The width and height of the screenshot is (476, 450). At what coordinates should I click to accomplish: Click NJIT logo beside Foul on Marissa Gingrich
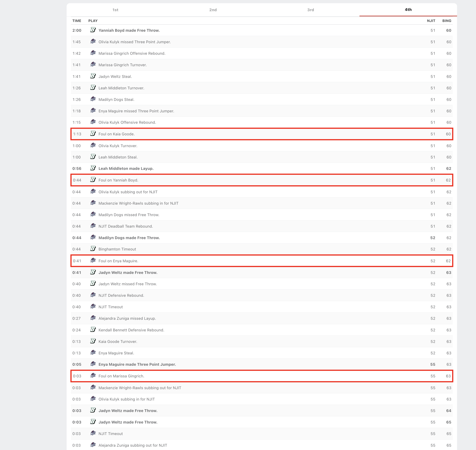(x=93, y=376)
